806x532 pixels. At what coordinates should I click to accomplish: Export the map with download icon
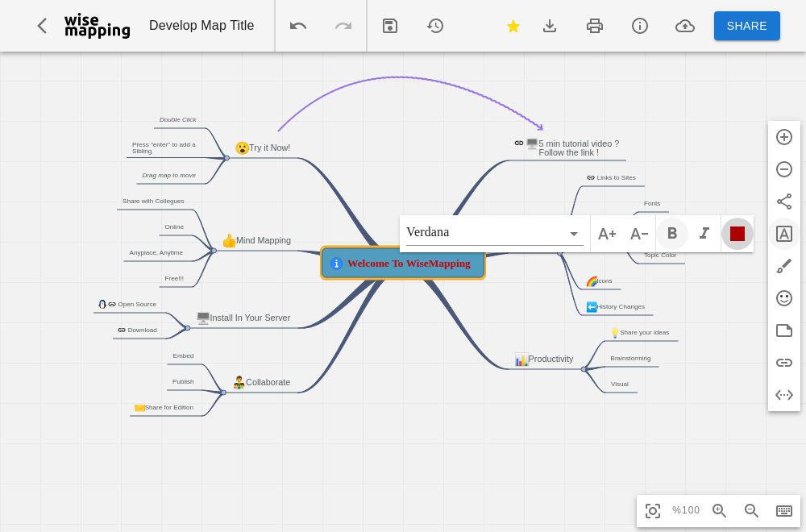click(550, 26)
